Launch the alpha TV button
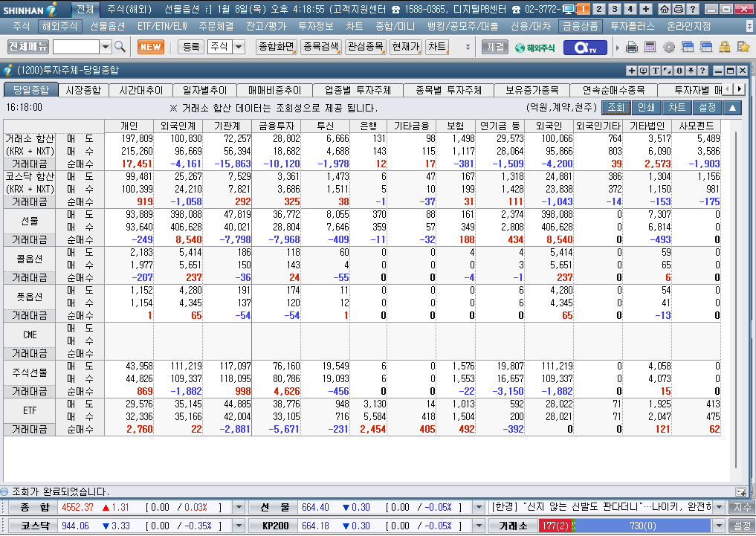756x536 pixels. pyautogui.click(x=585, y=48)
